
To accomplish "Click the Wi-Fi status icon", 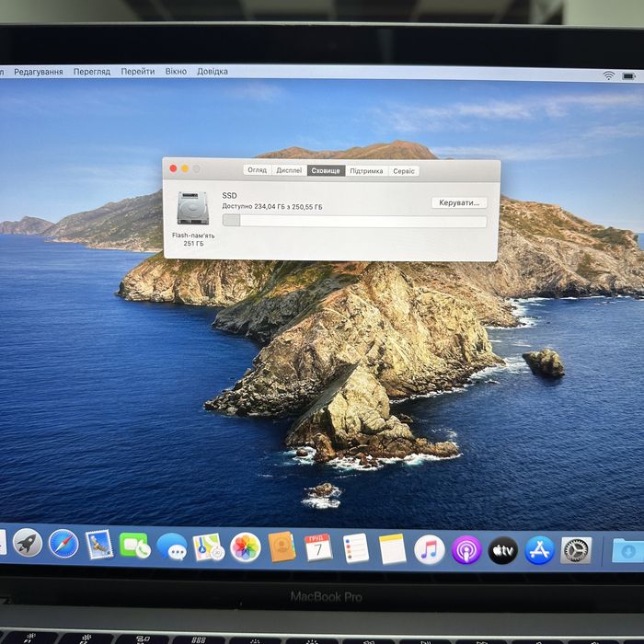I will (609, 75).
